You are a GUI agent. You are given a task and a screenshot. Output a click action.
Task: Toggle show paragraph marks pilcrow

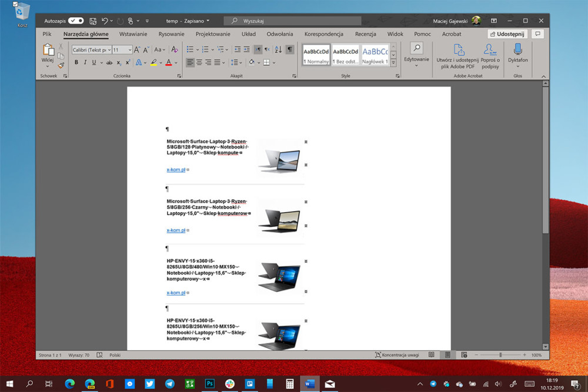pyautogui.click(x=290, y=49)
